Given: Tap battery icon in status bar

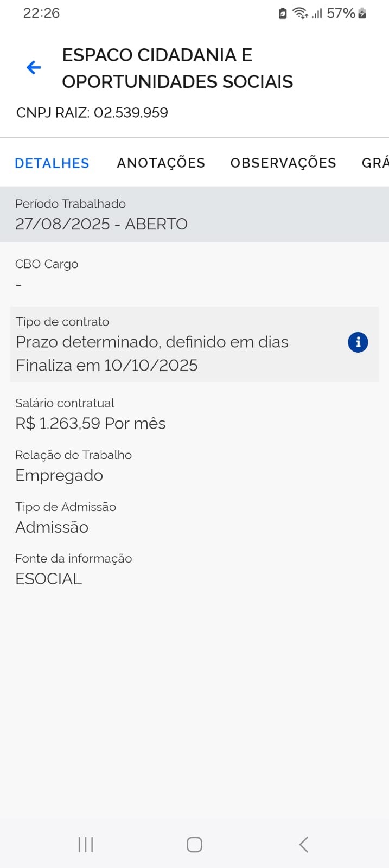Looking at the screenshot, I should 362,14.
